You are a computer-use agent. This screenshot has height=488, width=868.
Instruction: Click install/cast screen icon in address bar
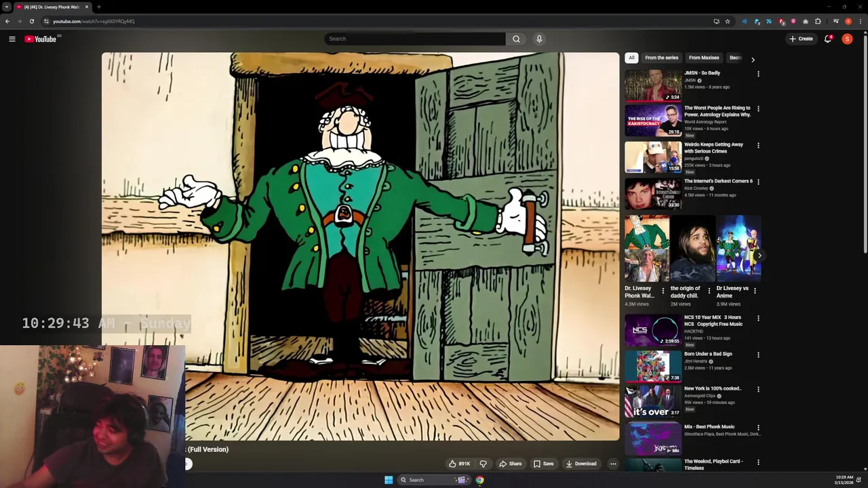716,21
